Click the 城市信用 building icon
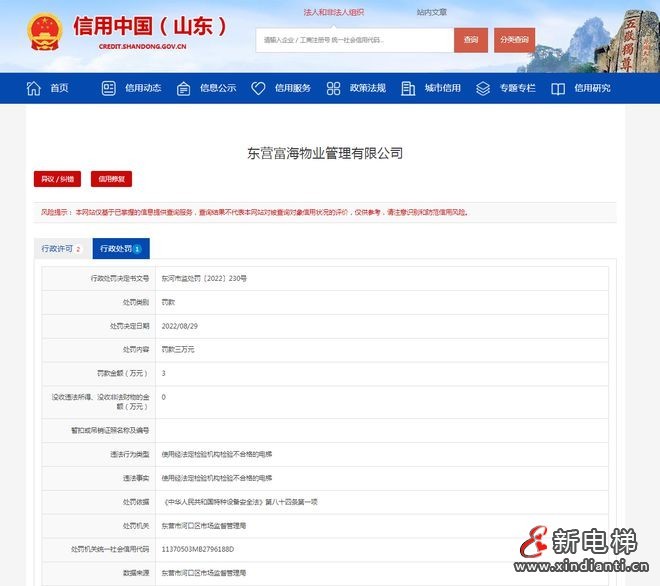The height and width of the screenshot is (586, 660). click(x=408, y=88)
